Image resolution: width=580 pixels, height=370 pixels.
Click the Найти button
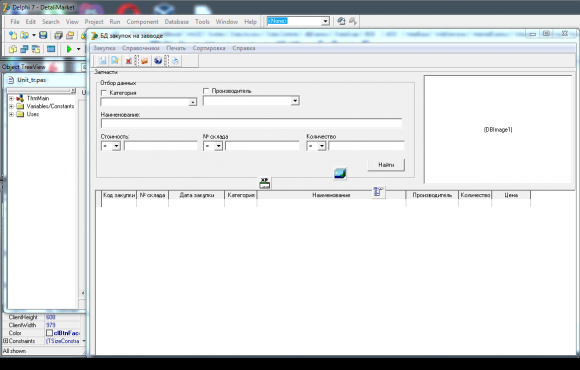386,165
